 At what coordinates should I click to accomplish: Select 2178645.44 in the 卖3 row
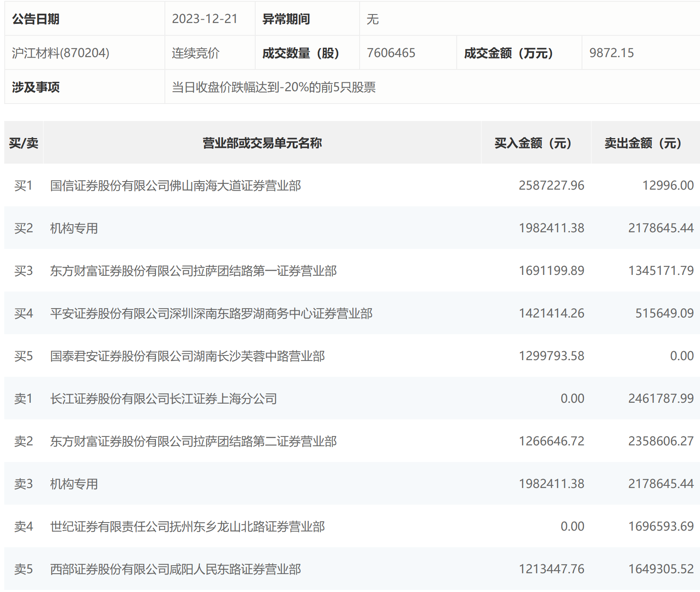(x=661, y=484)
